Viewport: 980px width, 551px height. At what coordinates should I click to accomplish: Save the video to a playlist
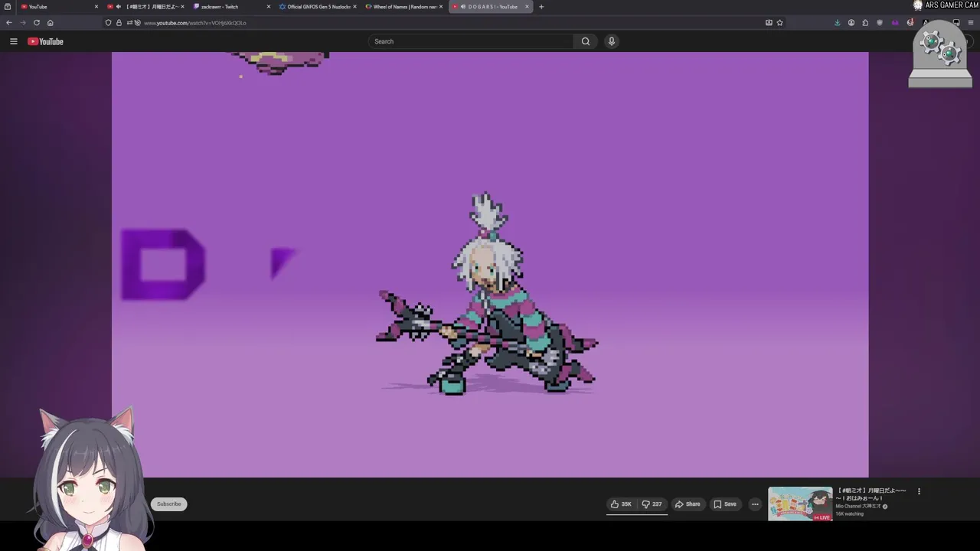click(725, 504)
